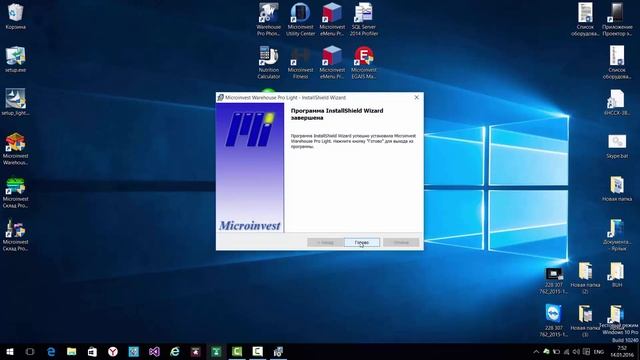Select the Microinvest Warehouse desktop shortcut

16,149
